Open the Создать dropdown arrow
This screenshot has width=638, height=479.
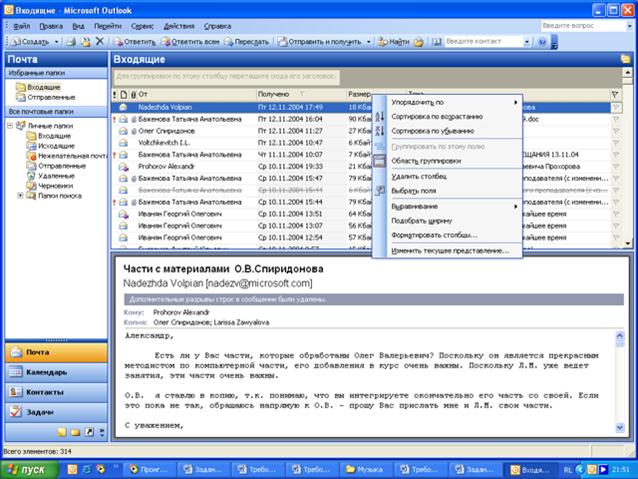[x=56, y=42]
